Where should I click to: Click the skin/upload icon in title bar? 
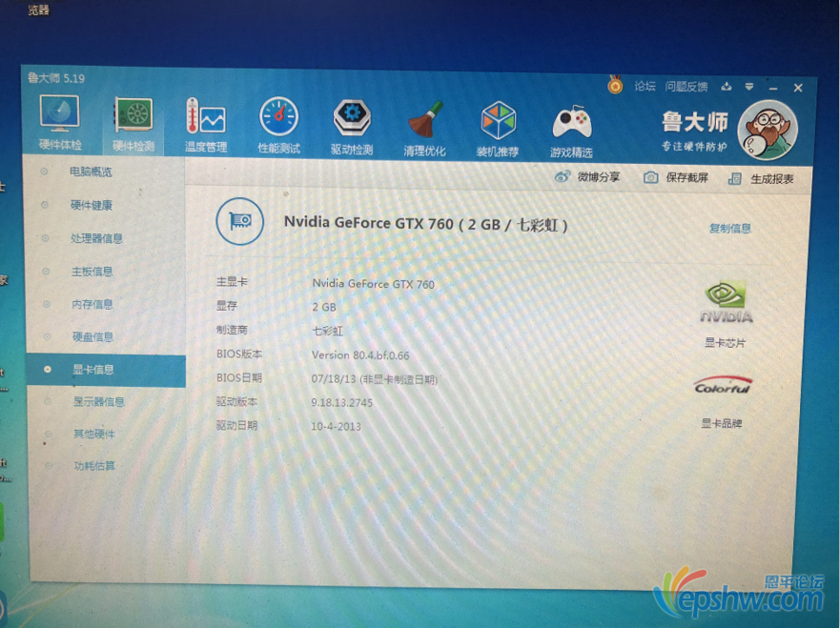(727, 86)
